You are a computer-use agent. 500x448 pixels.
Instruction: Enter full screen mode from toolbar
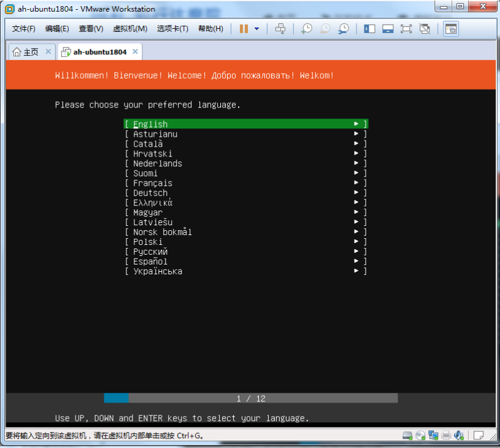pos(406,29)
